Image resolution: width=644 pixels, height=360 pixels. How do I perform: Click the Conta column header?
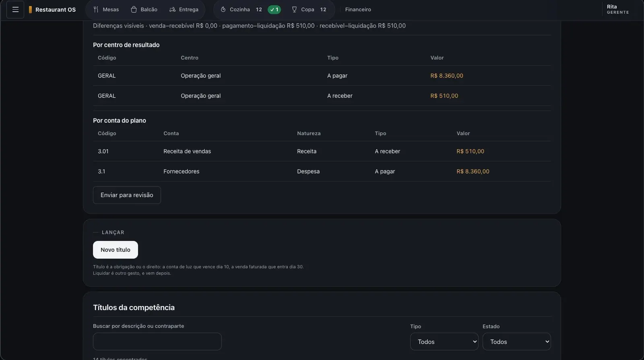171,134
